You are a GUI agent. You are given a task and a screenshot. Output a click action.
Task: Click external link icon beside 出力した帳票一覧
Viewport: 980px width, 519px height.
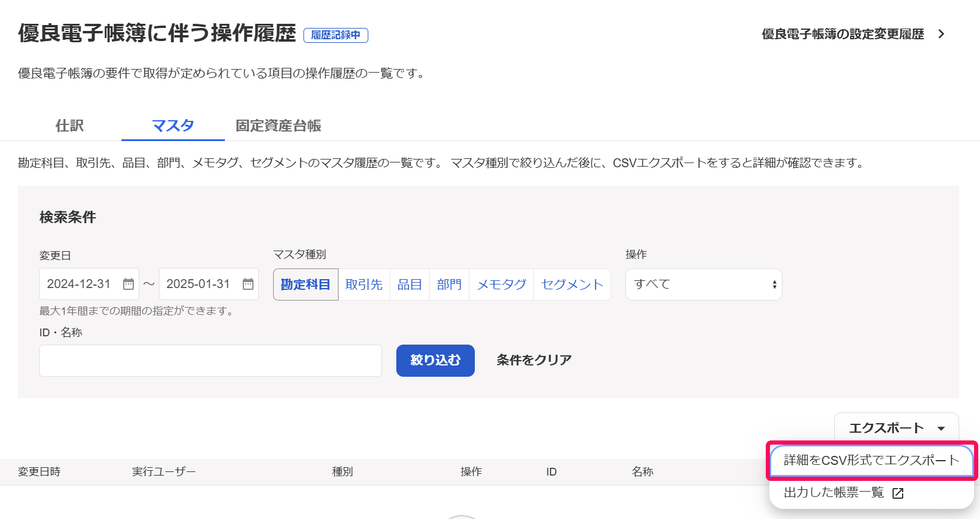coord(898,493)
